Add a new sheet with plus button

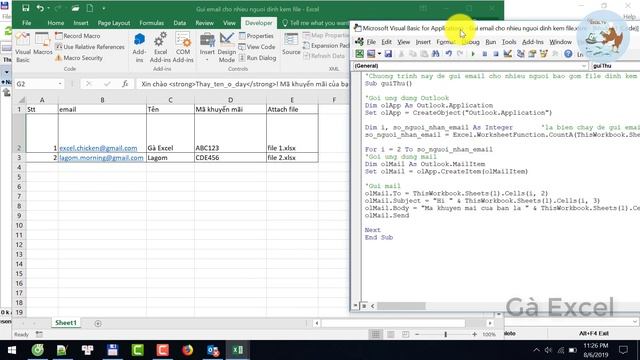click(x=98, y=323)
